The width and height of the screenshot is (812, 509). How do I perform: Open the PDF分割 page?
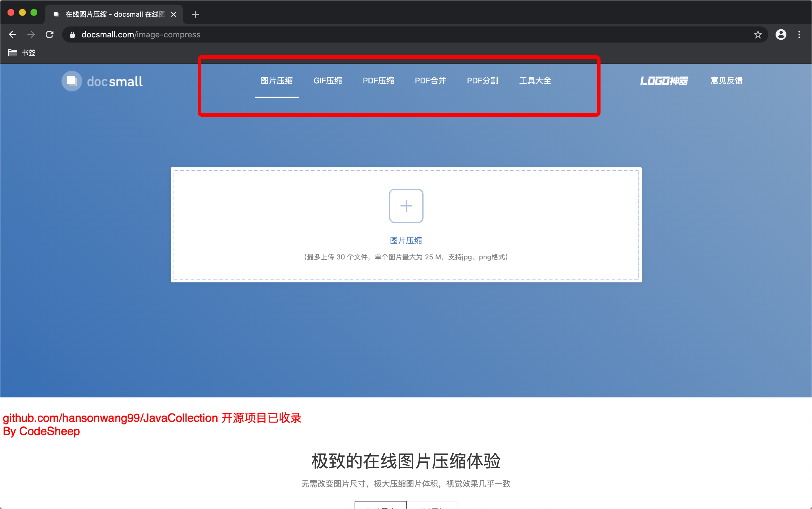click(482, 81)
